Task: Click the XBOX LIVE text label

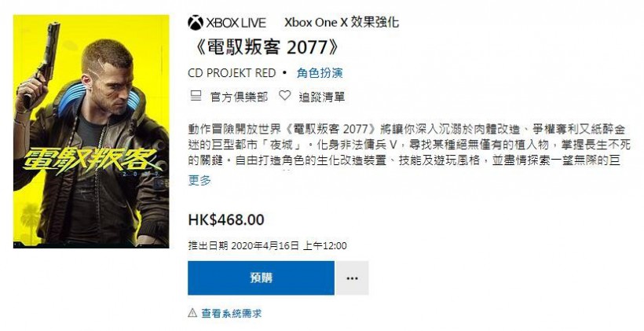Action: tap(236, 23)
